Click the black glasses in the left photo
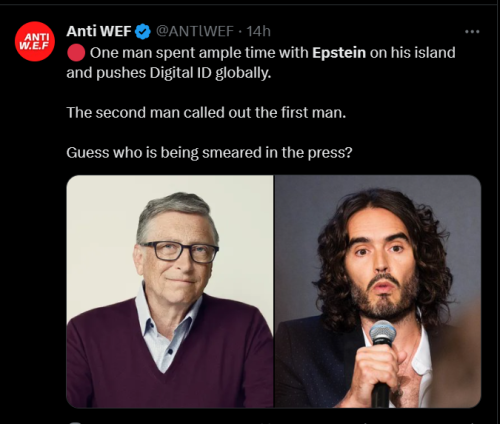This screenshot has width=500, height=424. coord(180,252)
